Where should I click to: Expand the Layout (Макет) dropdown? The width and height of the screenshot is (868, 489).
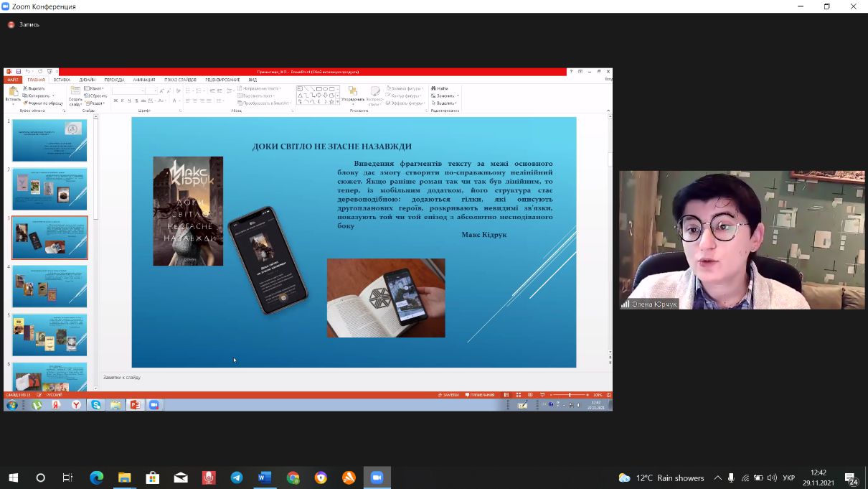pos(95,88)
